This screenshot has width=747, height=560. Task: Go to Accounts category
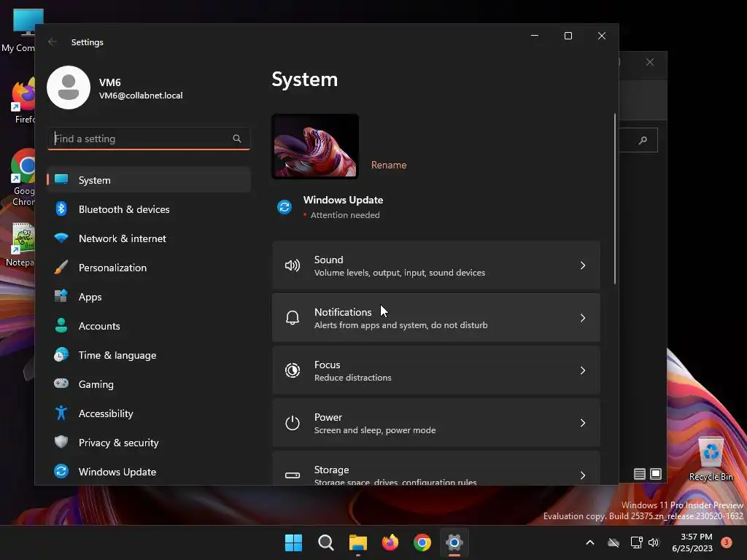149,326
